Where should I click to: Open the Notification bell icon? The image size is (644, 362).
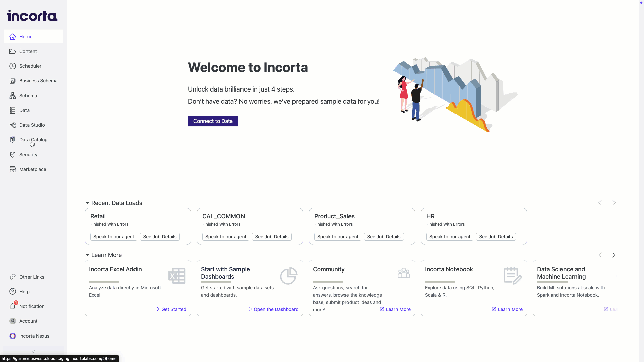[x=13, y=306]
